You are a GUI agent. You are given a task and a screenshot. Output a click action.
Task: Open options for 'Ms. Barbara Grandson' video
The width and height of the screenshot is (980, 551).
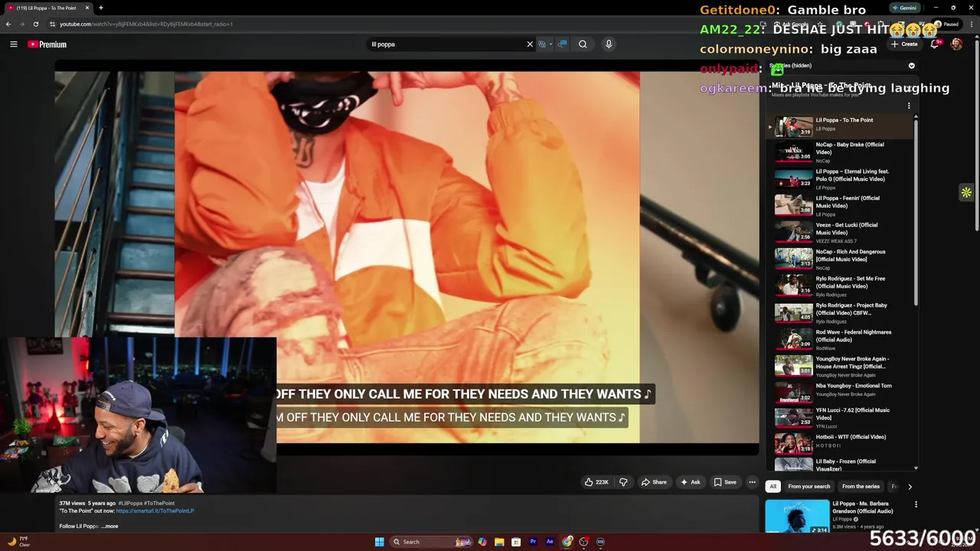[x=916, y=505]
